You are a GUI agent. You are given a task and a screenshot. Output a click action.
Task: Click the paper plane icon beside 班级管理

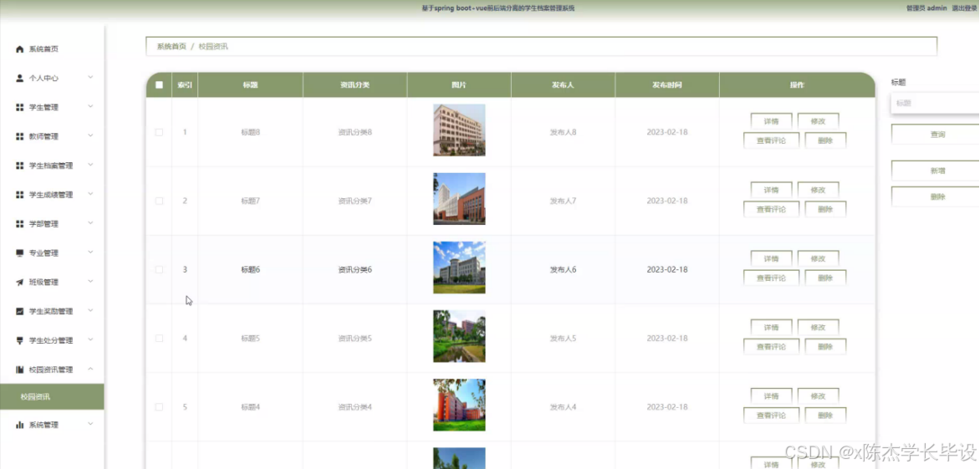click(x=19, y=283)
